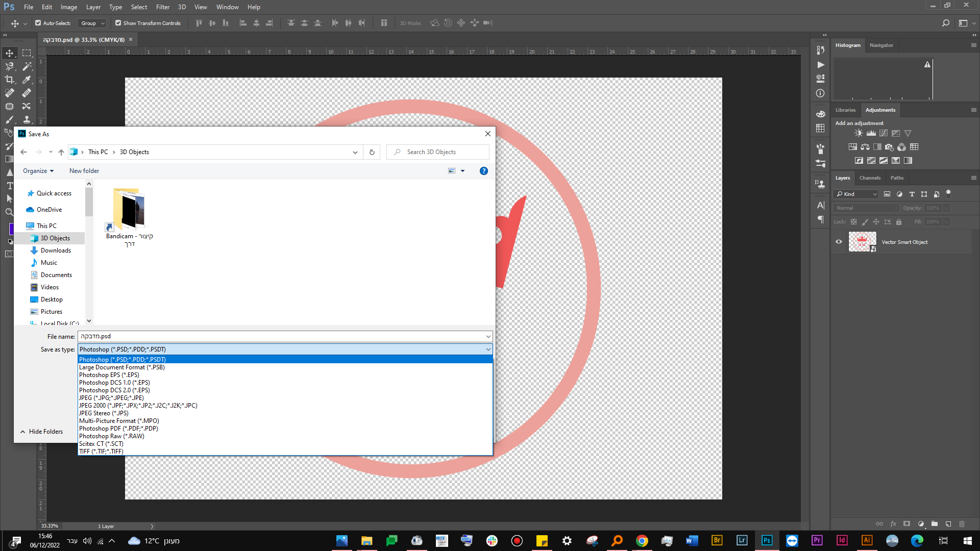Hide the Vector Smart Object layer
This screenshot has width=980, height=551.
(x=839, y=242)
